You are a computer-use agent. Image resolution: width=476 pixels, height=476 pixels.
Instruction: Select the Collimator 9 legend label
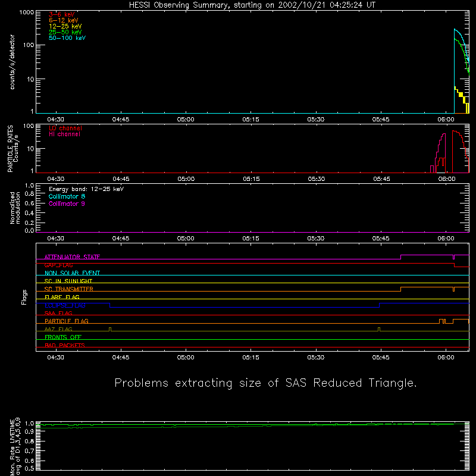[x=67, y=203]
